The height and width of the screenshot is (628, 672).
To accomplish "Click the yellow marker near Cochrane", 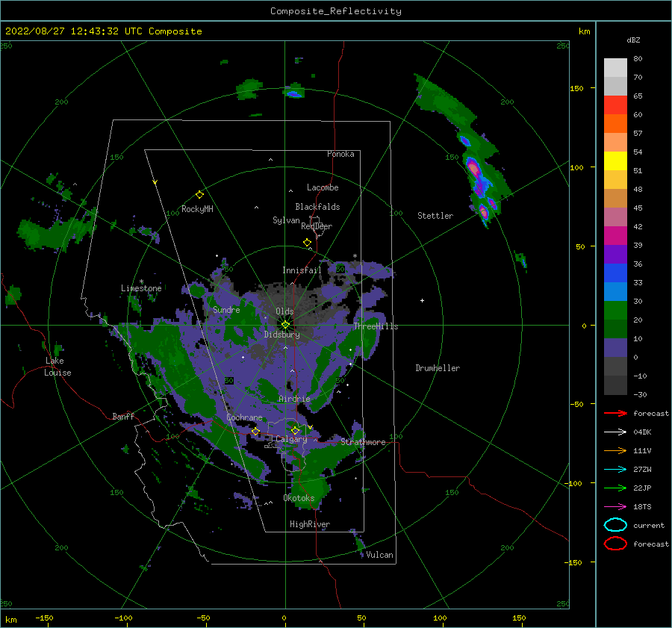I will (x=256, y=432).
